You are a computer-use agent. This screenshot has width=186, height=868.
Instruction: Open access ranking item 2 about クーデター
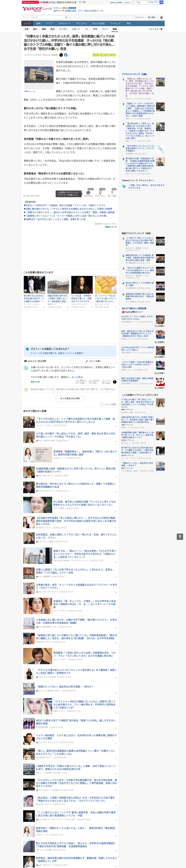(x=140, y=110)
